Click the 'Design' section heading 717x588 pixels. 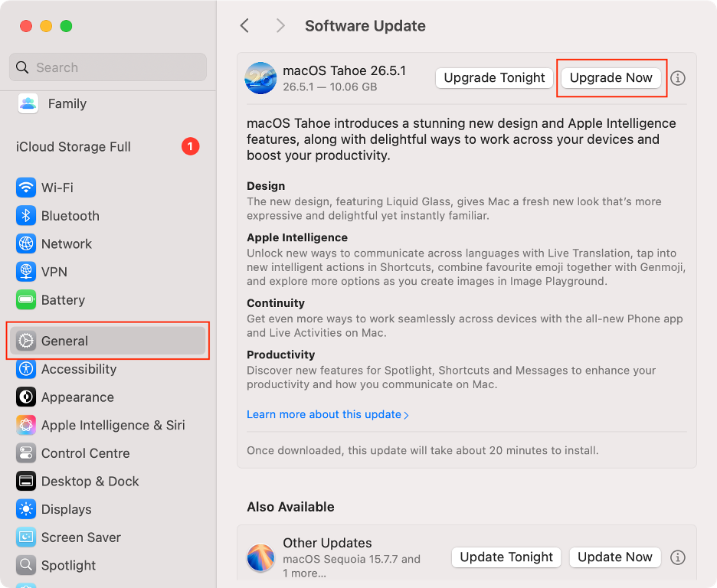266,186
